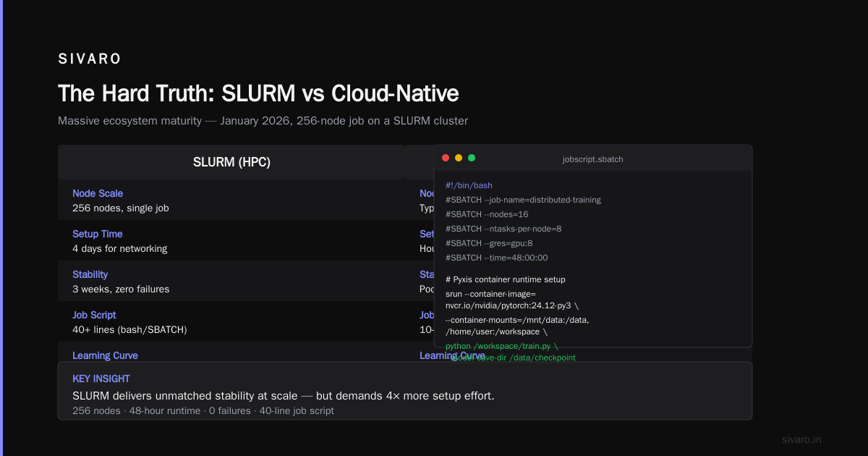Image resolution: width=868 pixels, height=456 pixels.
Task: Click the green maximize dot on code window
Action: (x=472, y=158)
